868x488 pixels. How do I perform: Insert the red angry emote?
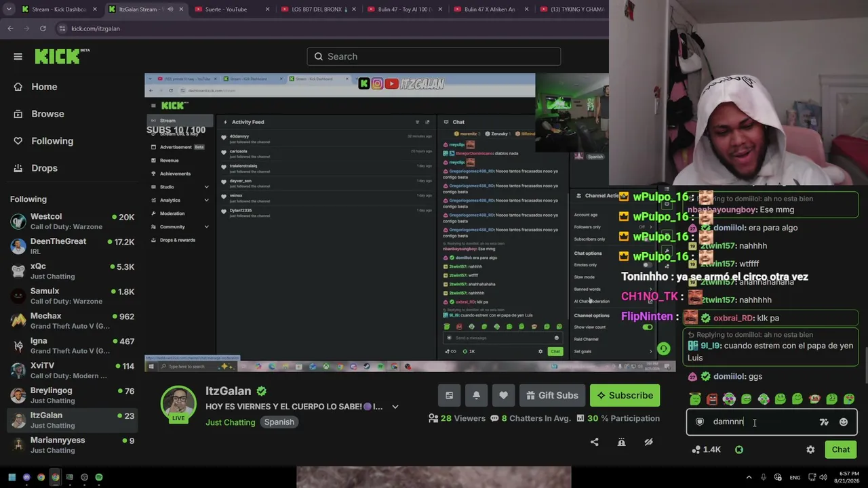[712, 399]
